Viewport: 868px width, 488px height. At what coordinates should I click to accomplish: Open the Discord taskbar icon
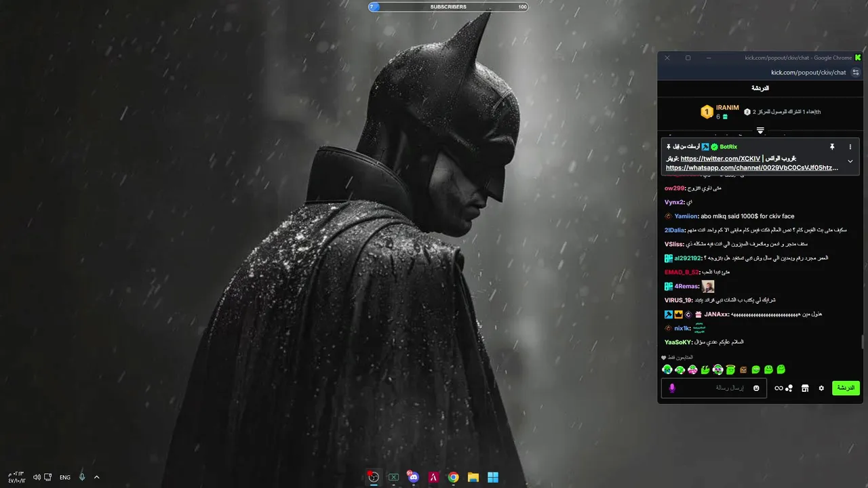[x=414, y=477]
